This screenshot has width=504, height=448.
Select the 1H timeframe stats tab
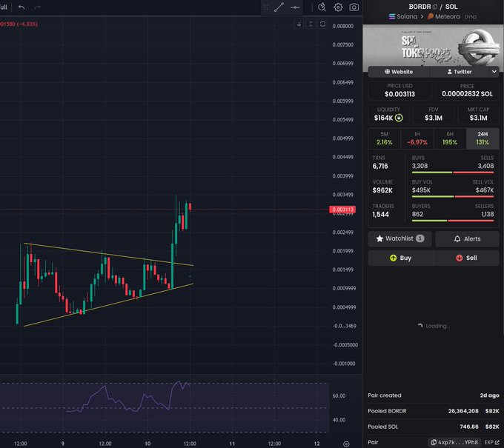pyautogui.click(x=417, y=138)
